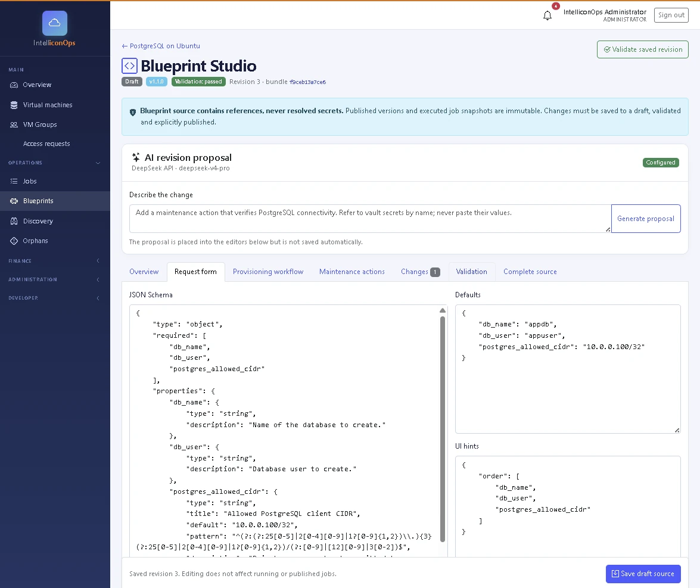
Task: Open the Complete source tab
Action: pos(530,272)
